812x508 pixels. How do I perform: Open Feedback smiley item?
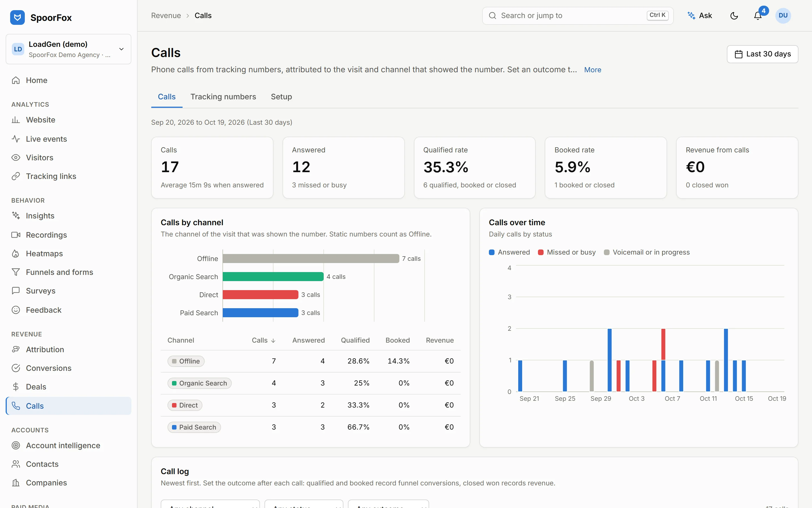click(x=69, y=310)
